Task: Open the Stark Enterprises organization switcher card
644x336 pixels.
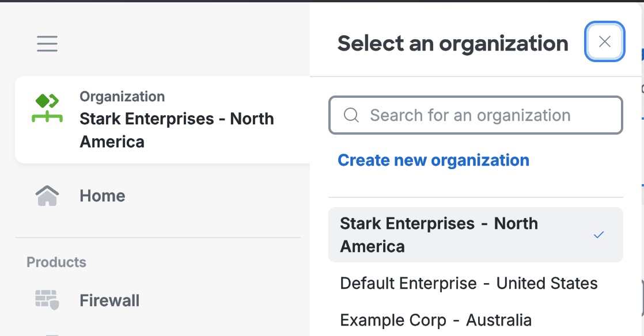Action: tap(162, 119)
